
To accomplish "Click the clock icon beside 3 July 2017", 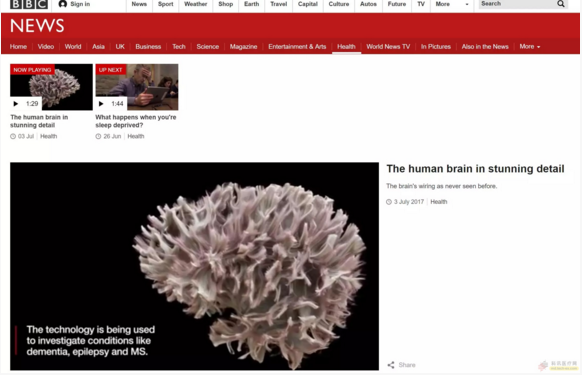I will (x=389, y=202).
